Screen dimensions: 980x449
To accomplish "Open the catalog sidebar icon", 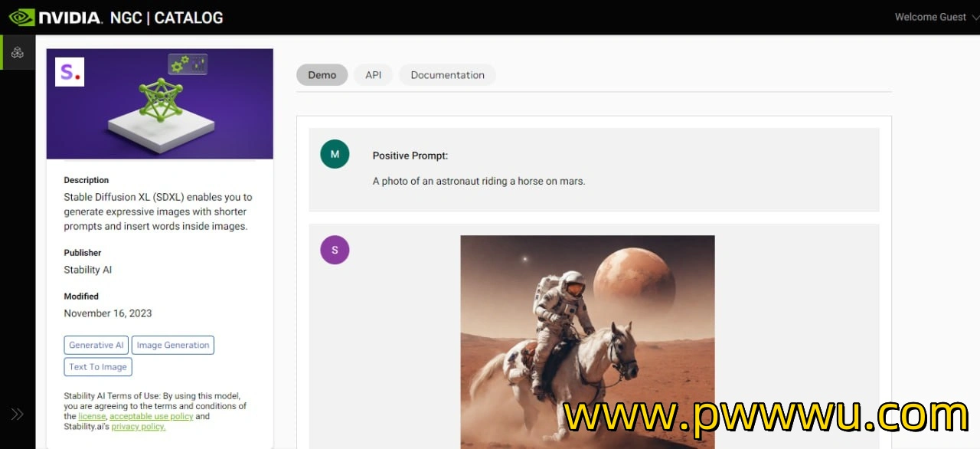I will [17, 53].
